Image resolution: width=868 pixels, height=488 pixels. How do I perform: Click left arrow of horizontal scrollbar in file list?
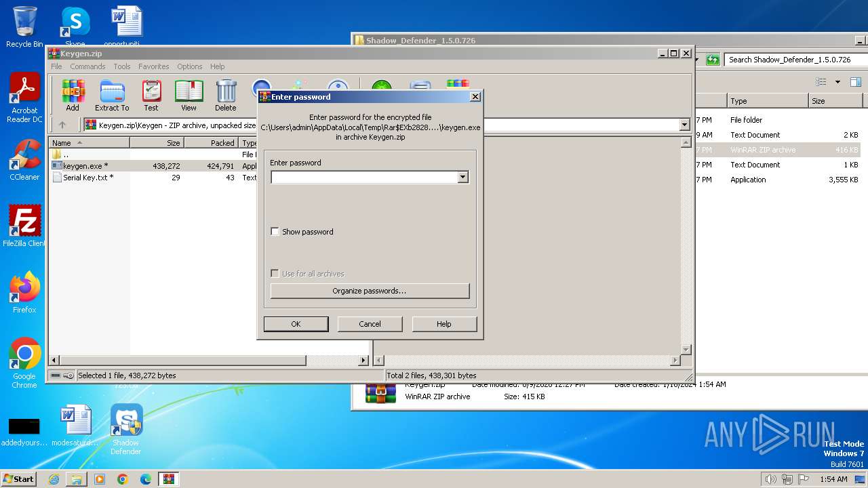coord(54,361)
